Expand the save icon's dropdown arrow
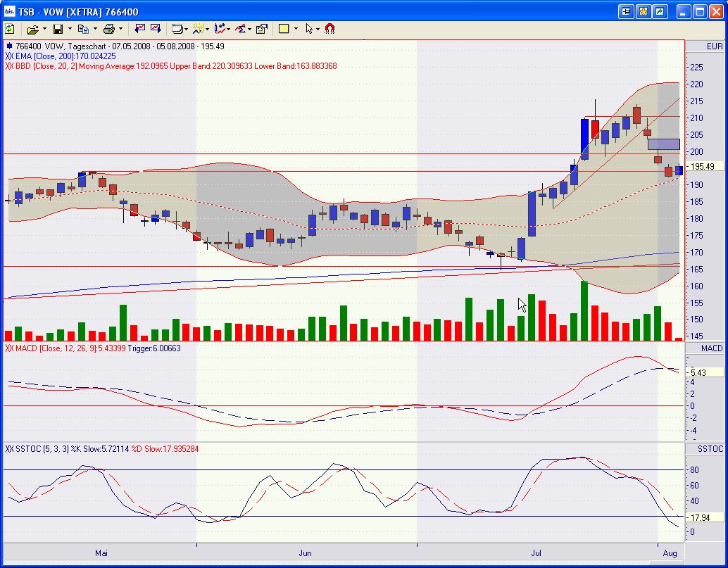This screenshot has height=568, width=728. click(70, 29)
